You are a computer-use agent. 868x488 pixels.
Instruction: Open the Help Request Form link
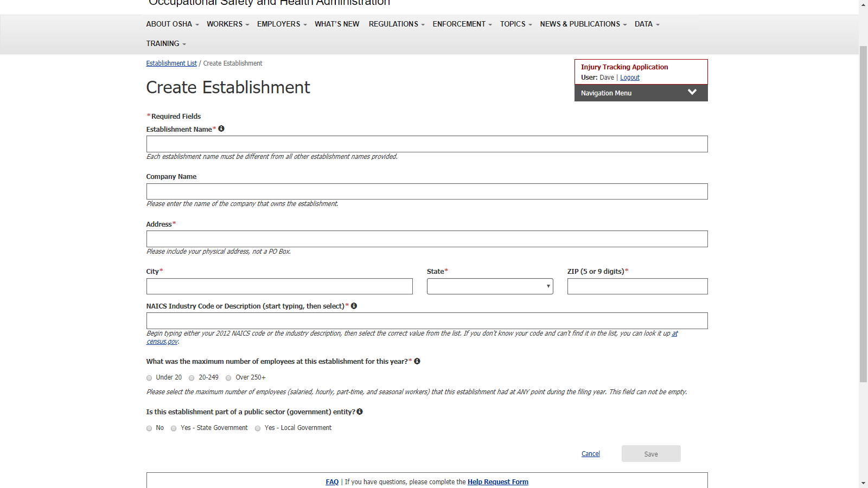coord(497,482)
